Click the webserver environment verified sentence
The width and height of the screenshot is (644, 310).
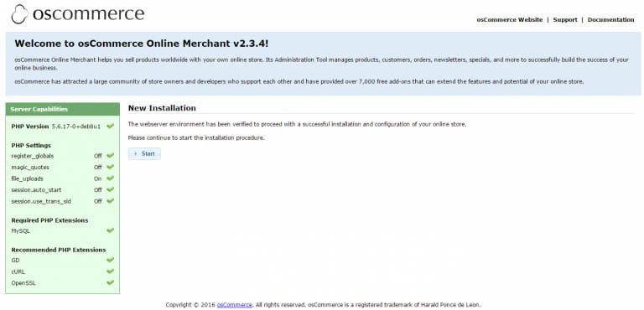[x=297, y=124]
